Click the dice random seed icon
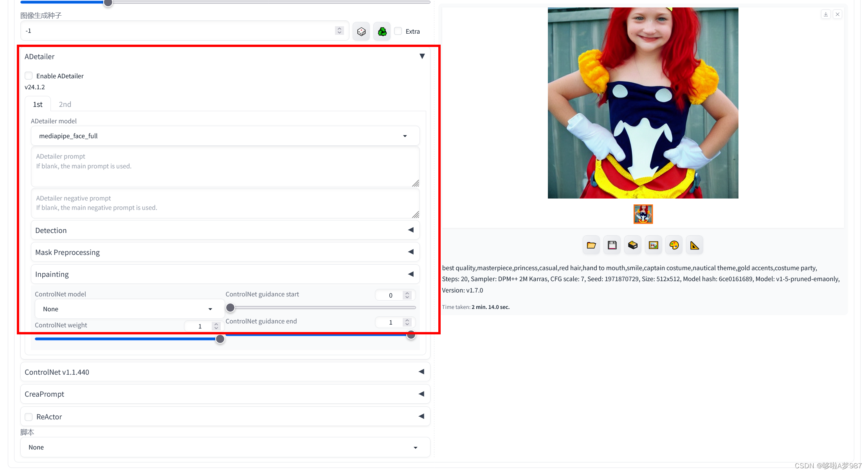This screenshot has width=868, height=473. point(361,31)
